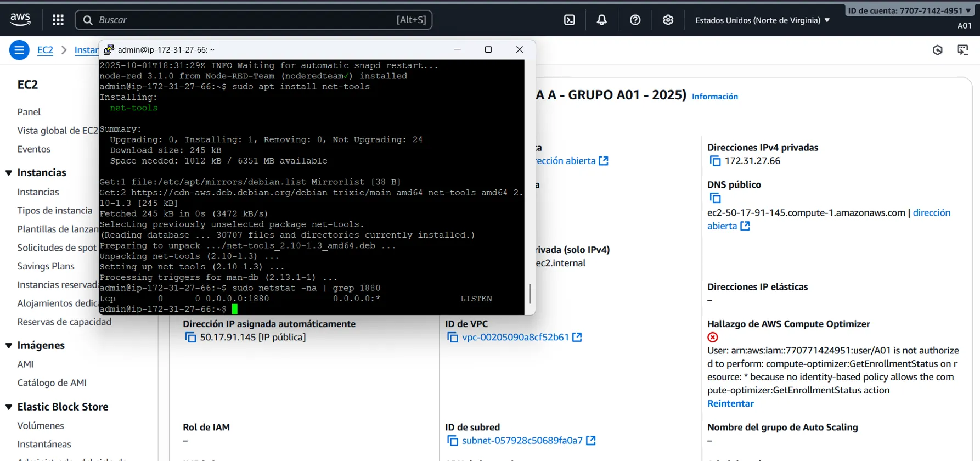The image size is (980, 461).
Task: Open the vpc-00205090a8cf52b61 link
Action: tap(515, 337)
